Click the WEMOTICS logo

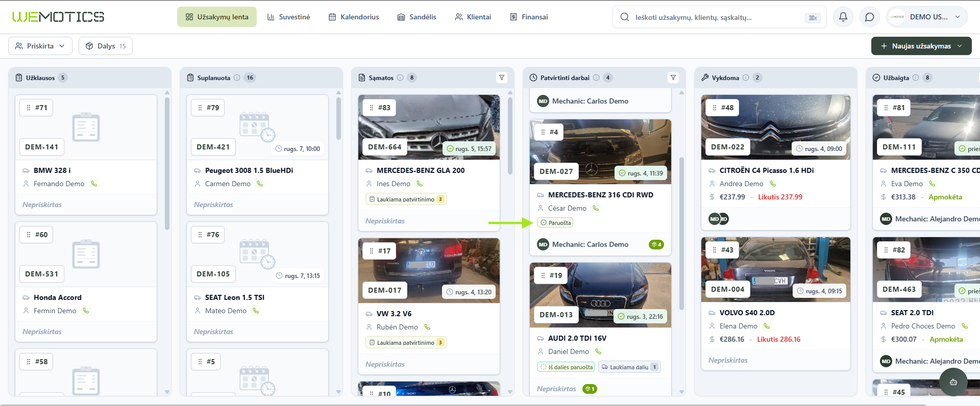click(58, 17)
